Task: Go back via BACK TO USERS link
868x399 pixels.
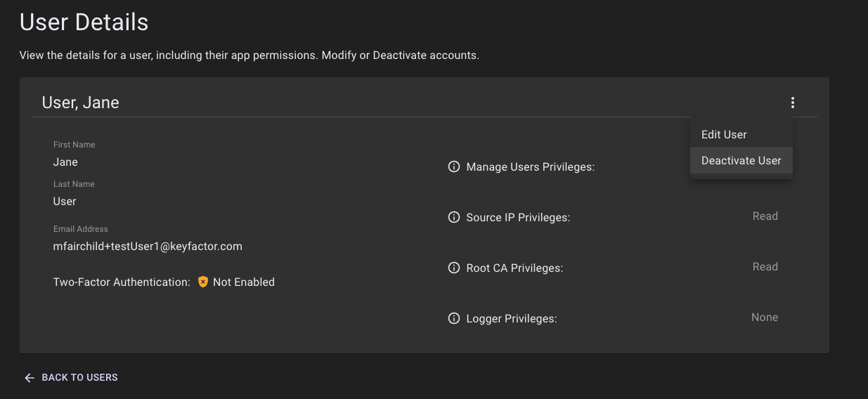Action: [79, 378]
